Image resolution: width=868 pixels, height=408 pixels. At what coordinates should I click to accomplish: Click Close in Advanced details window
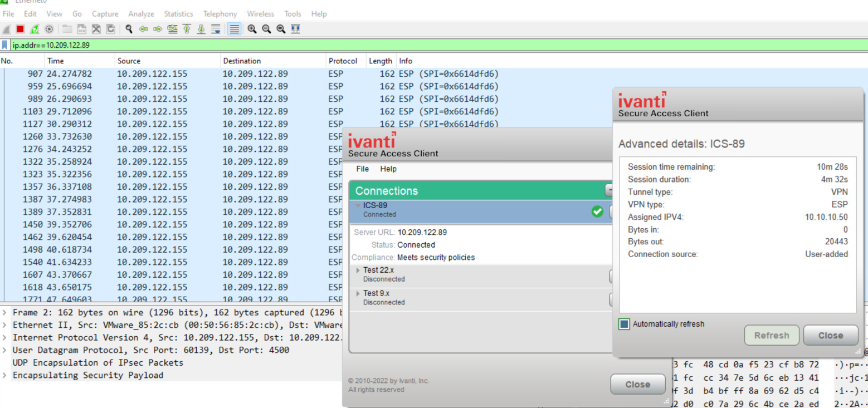point(830,335)
